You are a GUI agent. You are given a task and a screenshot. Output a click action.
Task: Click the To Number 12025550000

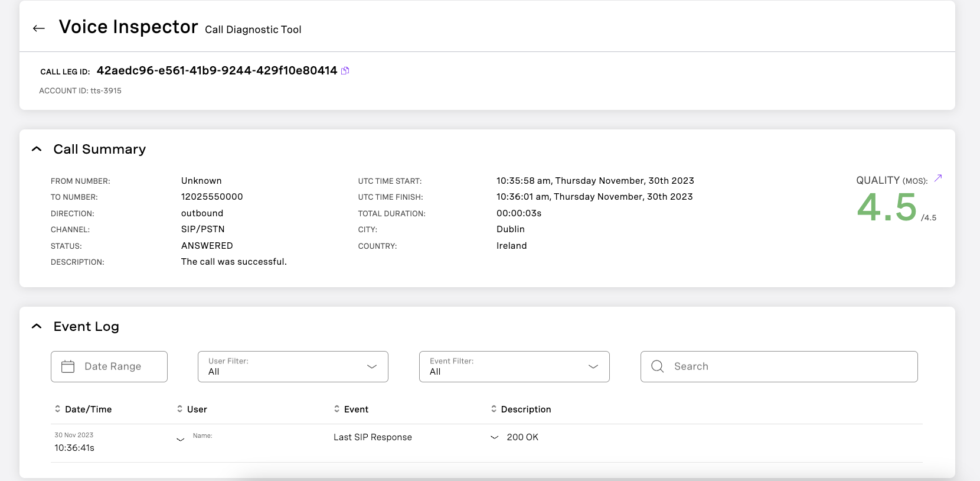(x=212, y=197)
